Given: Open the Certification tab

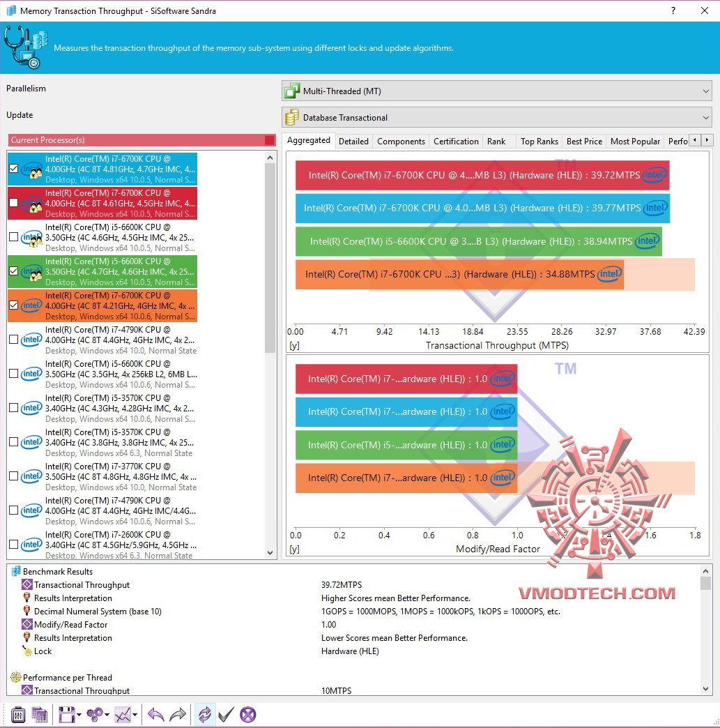Looking at the screenshot, I should click(x=456, y=141).
